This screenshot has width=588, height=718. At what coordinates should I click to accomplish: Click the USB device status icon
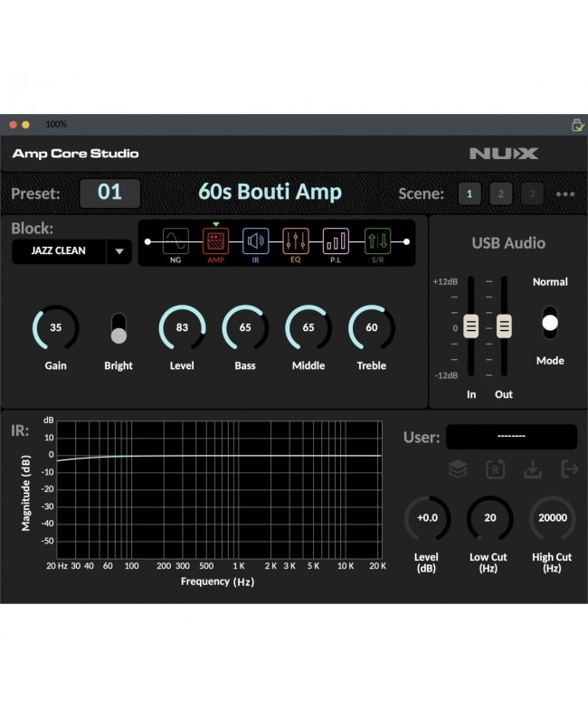tap(578, 125)
